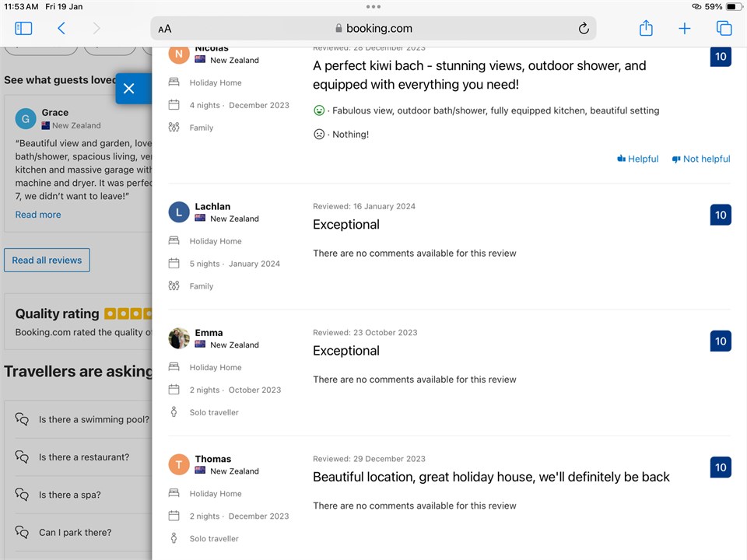The image size is (747, 560).
Task: Open Safari tab overview icon
Action: click(x=724, y=29)
